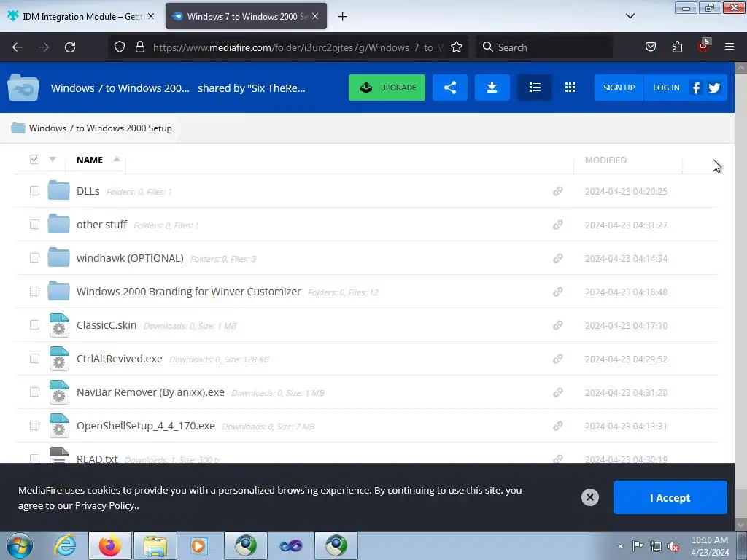Open the Windows Start orb
Image resolution: width=747 pixels, height=560 pixels.
[20, 545]
